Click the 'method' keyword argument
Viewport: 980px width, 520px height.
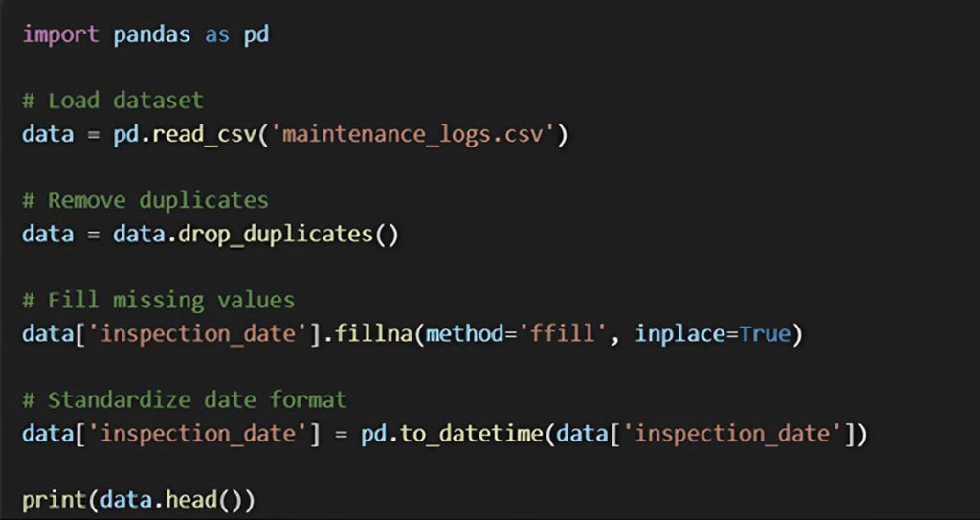tap(464, 333)
